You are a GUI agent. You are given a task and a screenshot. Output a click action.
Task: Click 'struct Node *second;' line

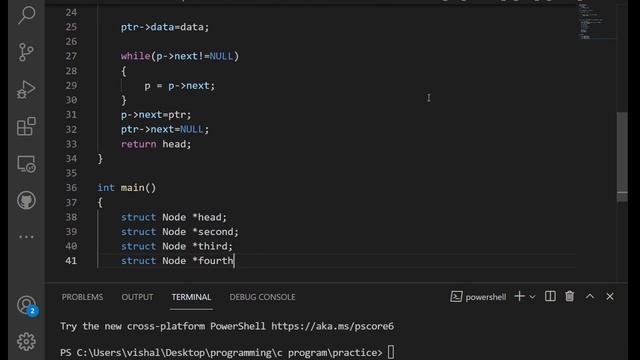(x=180, y=232)
